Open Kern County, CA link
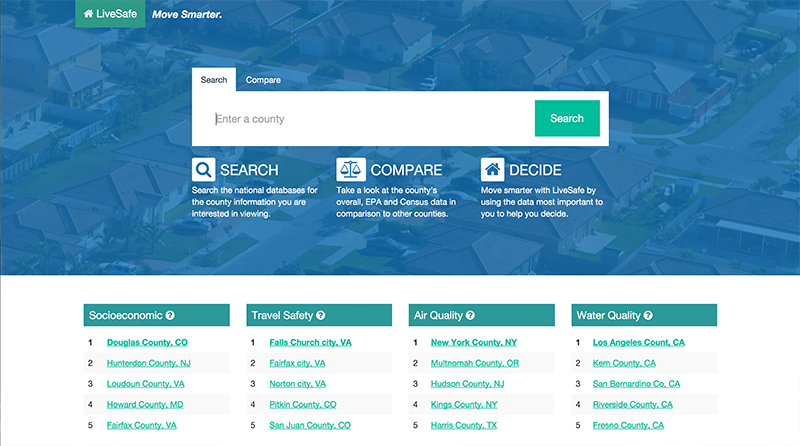 pyautogui.click(x=624, y=363)
